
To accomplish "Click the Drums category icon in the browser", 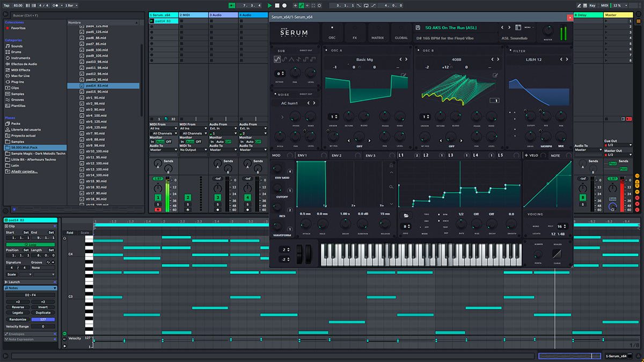I will click(7, 52).
